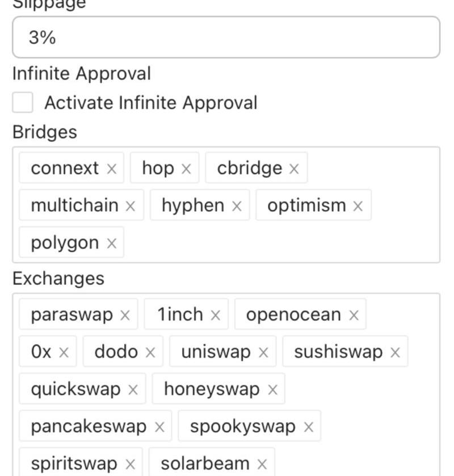
Task: Remove optimism from the Bridges list
Action: (358, 206)
